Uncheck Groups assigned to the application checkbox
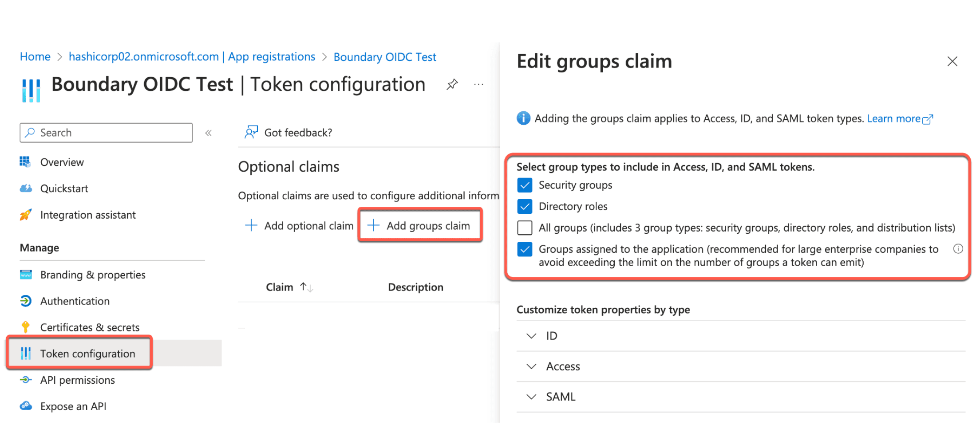 tap(525, 249)
